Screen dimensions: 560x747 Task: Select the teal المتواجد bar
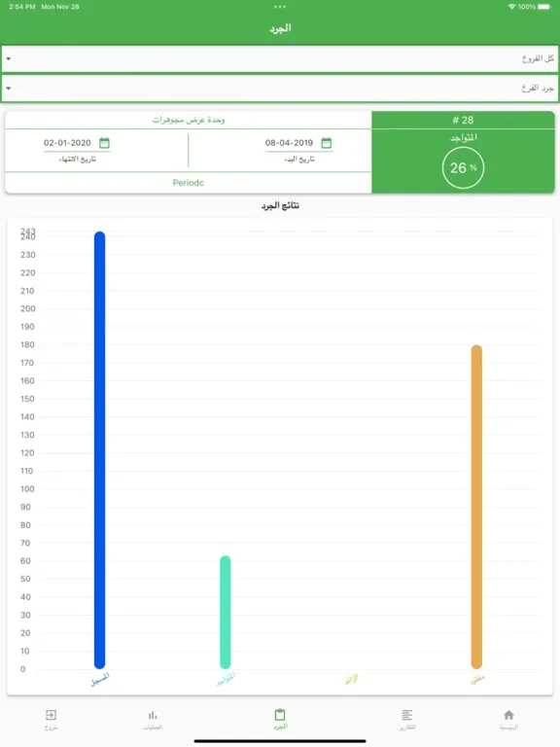[x=226, y=612]
